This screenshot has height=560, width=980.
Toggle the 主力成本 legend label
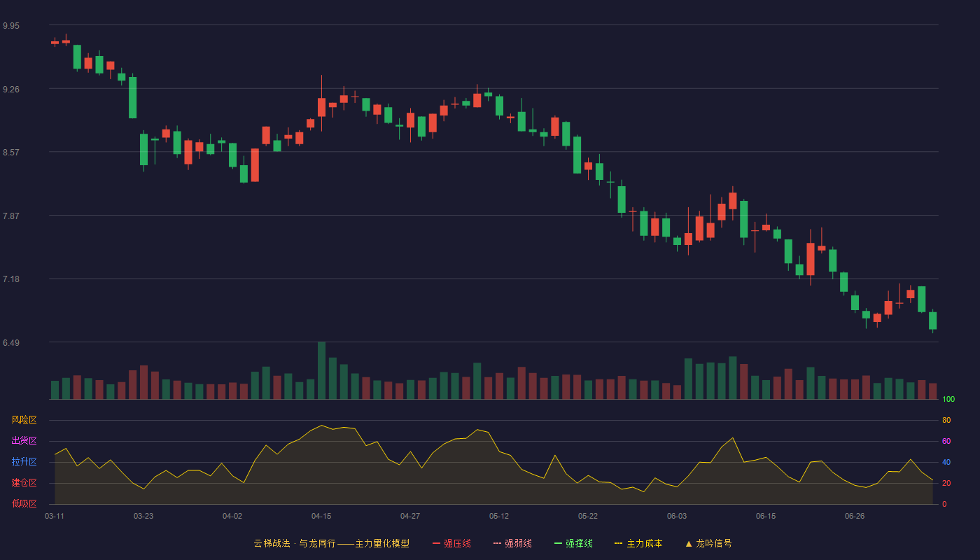coord(644,543)
